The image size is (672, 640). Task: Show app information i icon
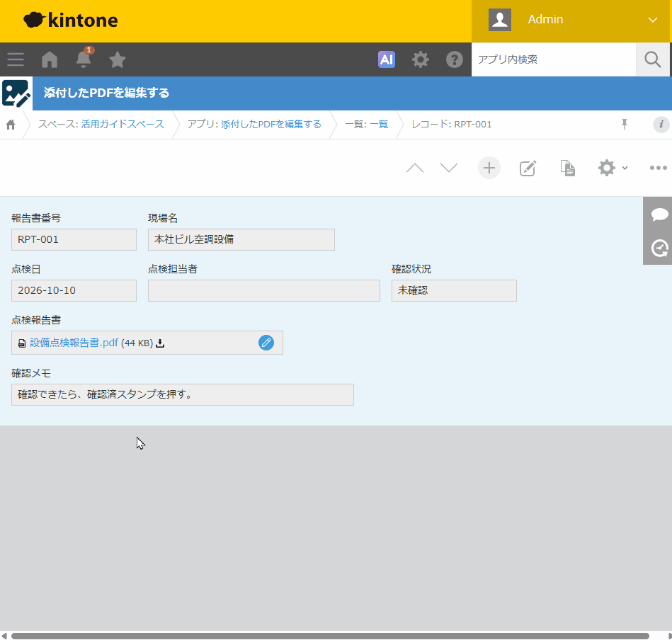click(661, 124)
